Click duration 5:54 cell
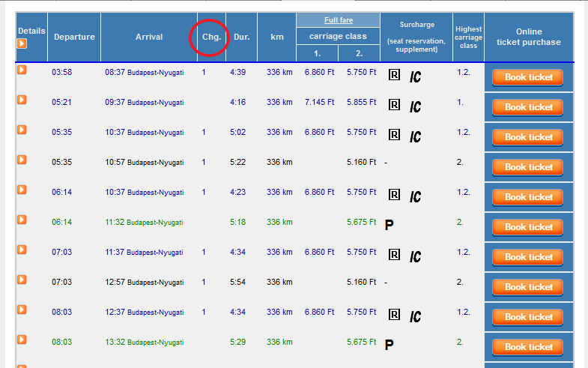Viewport: 588px width, 368px height. (237, 282)
